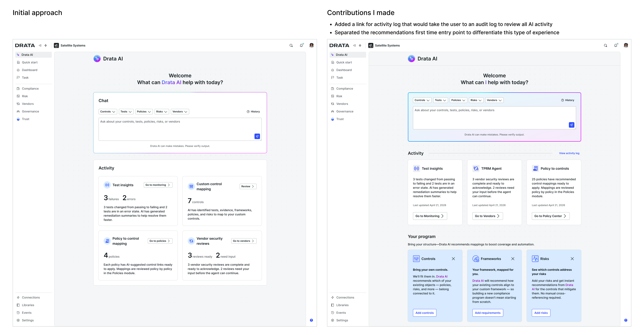644x335 pixels.
Task: Click Add controls button
Action: (x=424, y=313)
